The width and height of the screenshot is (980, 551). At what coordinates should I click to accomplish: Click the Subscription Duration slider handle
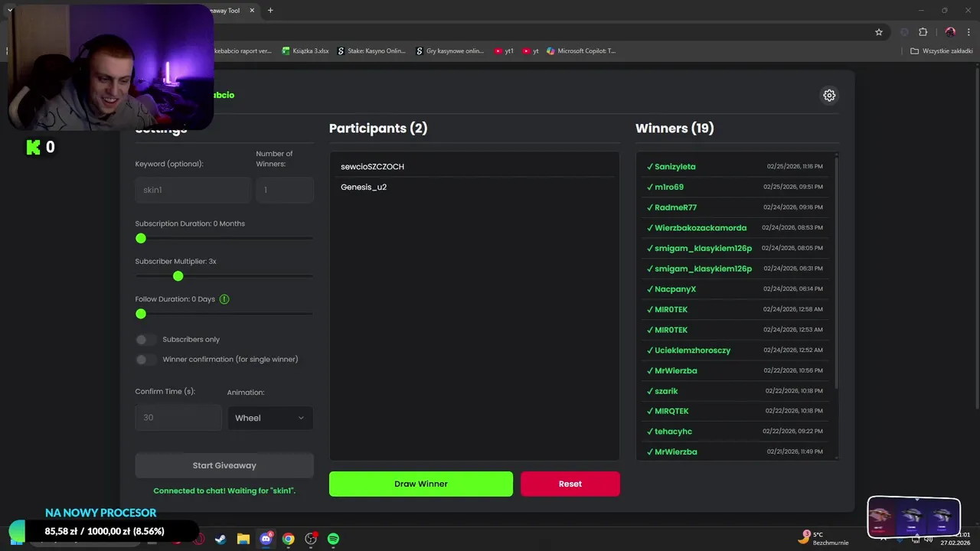point(141,239)
